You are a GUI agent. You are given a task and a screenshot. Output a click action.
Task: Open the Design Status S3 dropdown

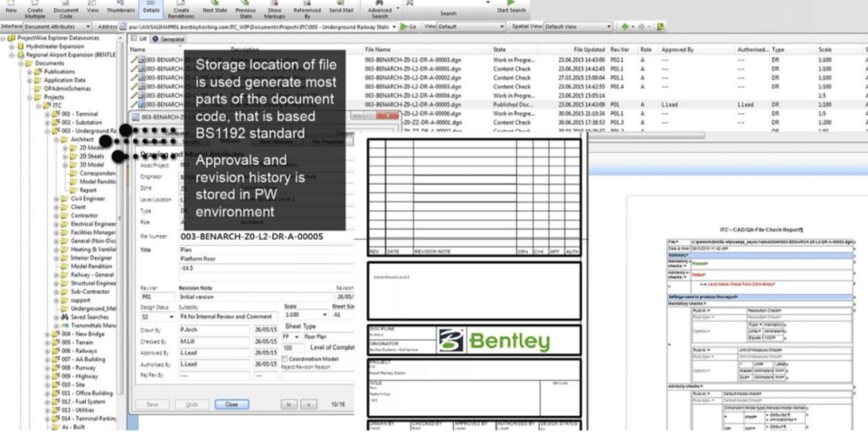click(158, 317)
